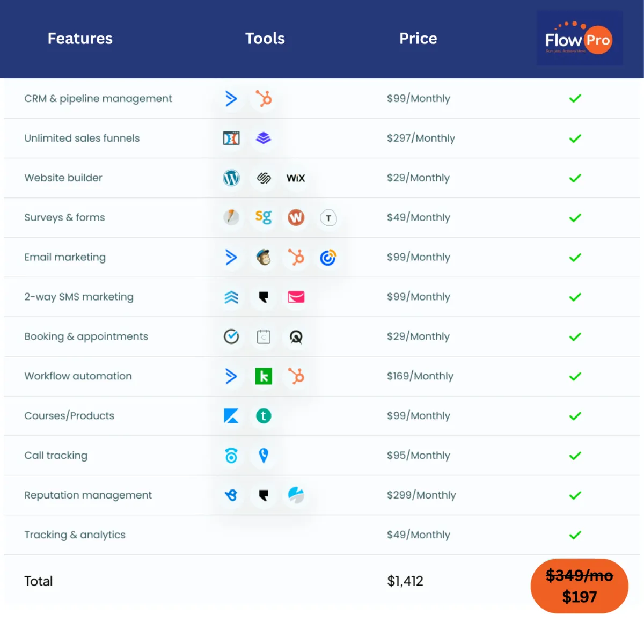Click the SurveyGizmo 'sg' icon
644x644 pixels.
point(264,217)
